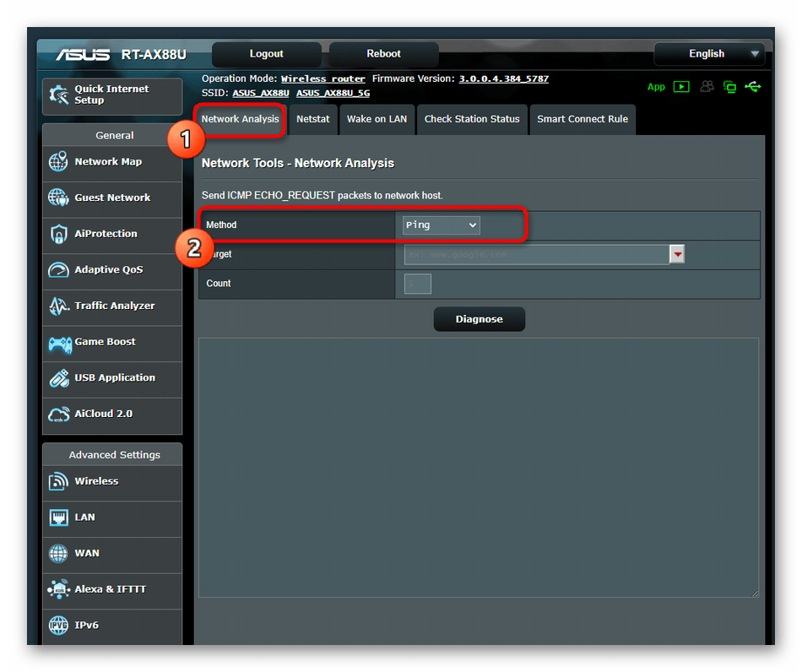Click the WAN globe icon
This screenshot has height=672, width=802.
tap(58, 553)
